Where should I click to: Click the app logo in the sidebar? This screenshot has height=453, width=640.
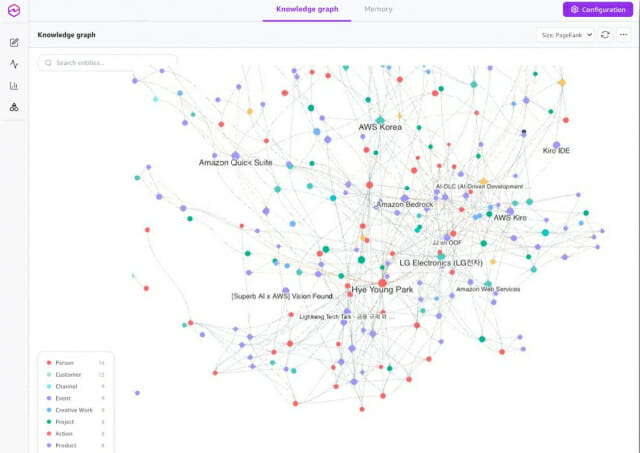[x=14, y=10]
